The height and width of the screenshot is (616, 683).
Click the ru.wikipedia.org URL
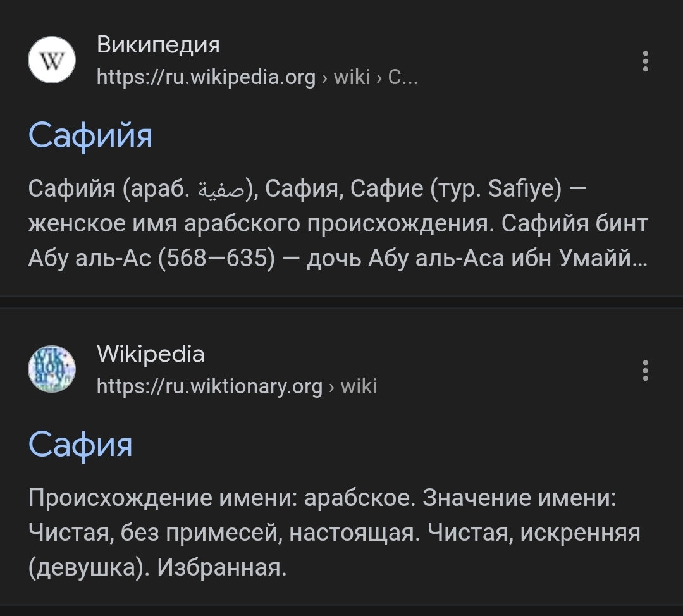pyautogui.click(x=206, y=77)
